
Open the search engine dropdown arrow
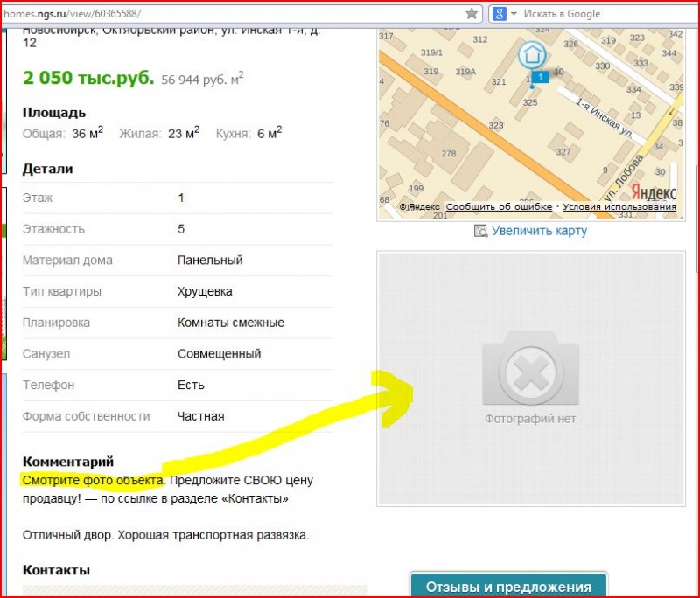pos(514,14)
